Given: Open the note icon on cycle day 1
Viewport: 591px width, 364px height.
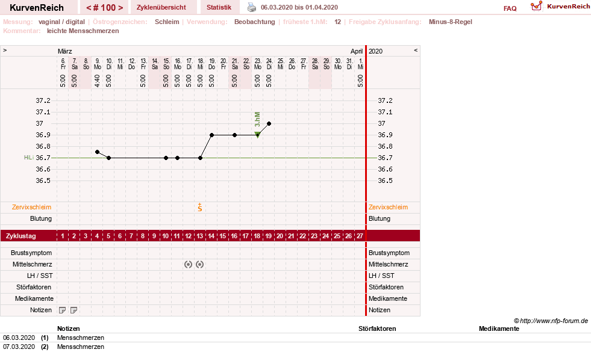Looking at the screenshot, I should coord(63,310).
